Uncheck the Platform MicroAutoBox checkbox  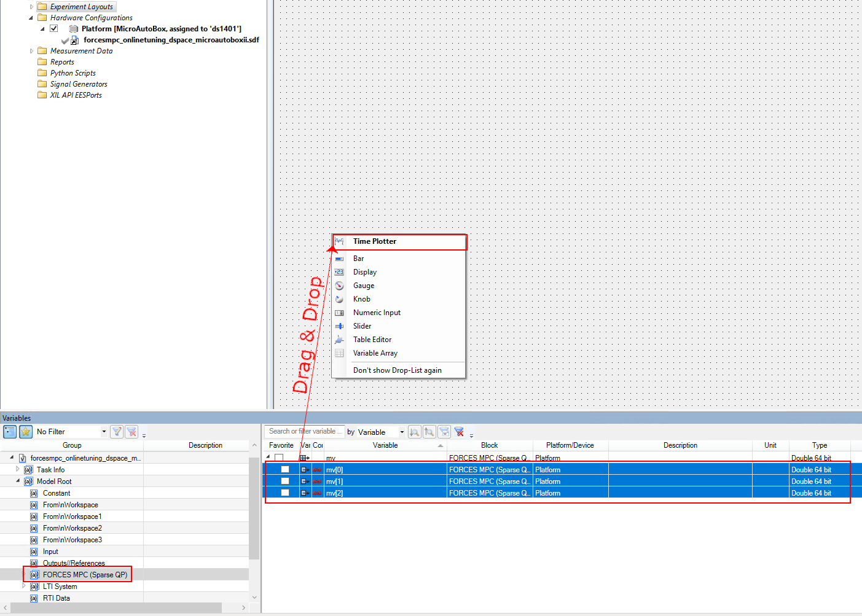coord(54,29)
